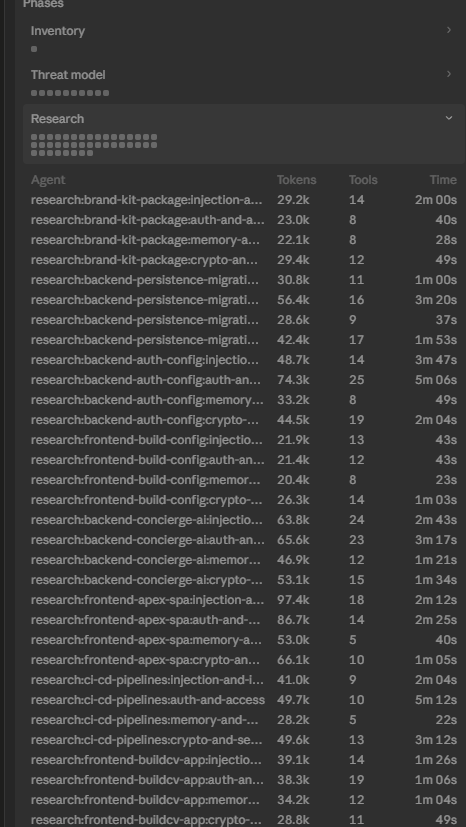
Task: Select frontend-build-config agent taking 1m 03s
Action: coord(244,500)
